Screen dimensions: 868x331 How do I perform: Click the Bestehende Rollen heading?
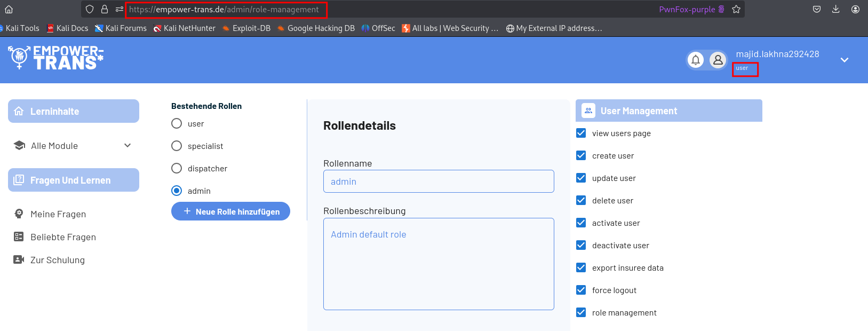206,106
